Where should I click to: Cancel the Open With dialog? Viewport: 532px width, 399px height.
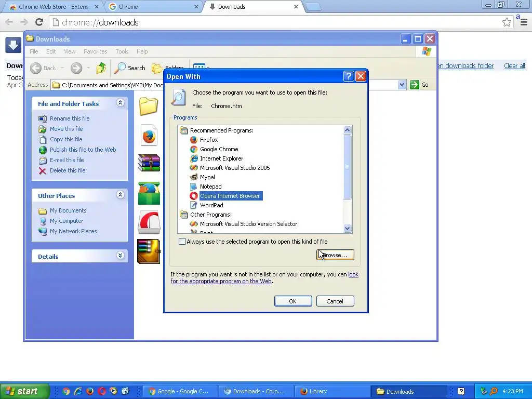[335, 301]
